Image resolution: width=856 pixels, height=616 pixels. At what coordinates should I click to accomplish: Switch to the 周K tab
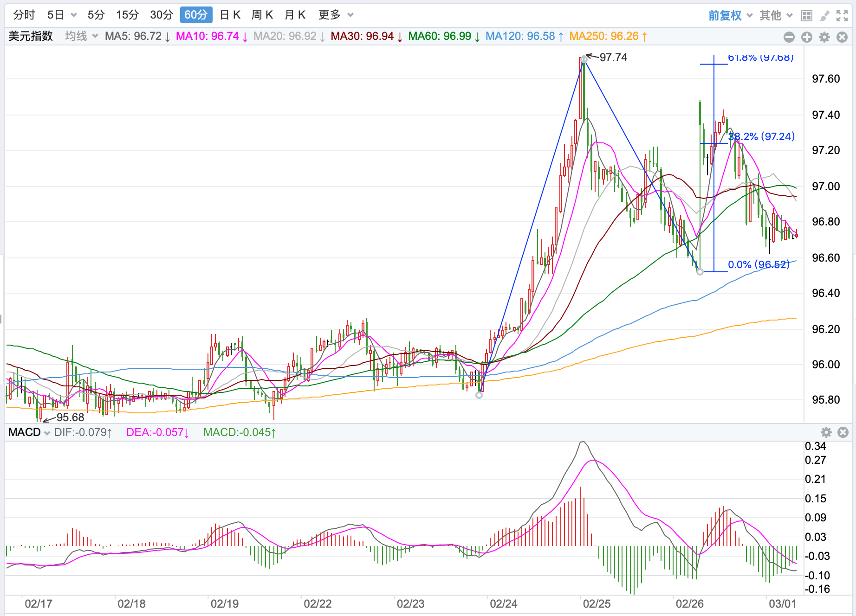tap(262, 15)
